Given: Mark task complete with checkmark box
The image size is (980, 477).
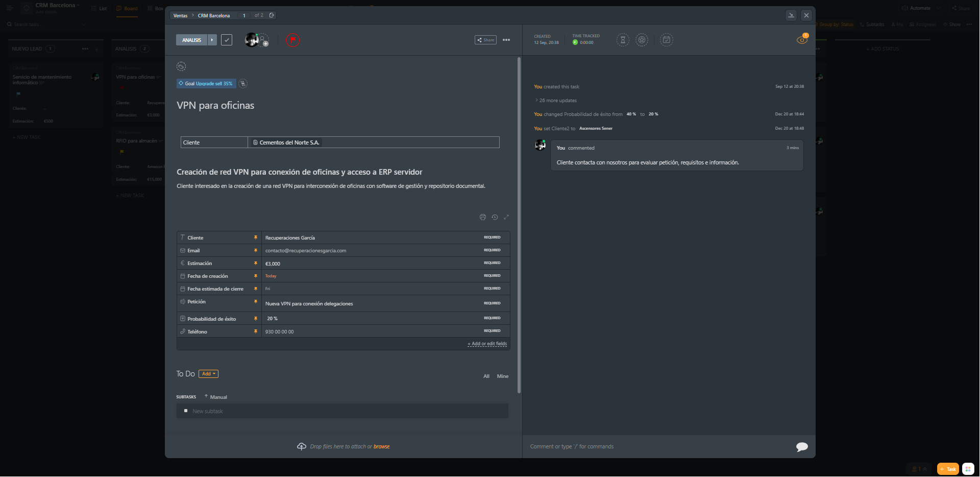Looking at the screenshot, I should click(227, 40).
